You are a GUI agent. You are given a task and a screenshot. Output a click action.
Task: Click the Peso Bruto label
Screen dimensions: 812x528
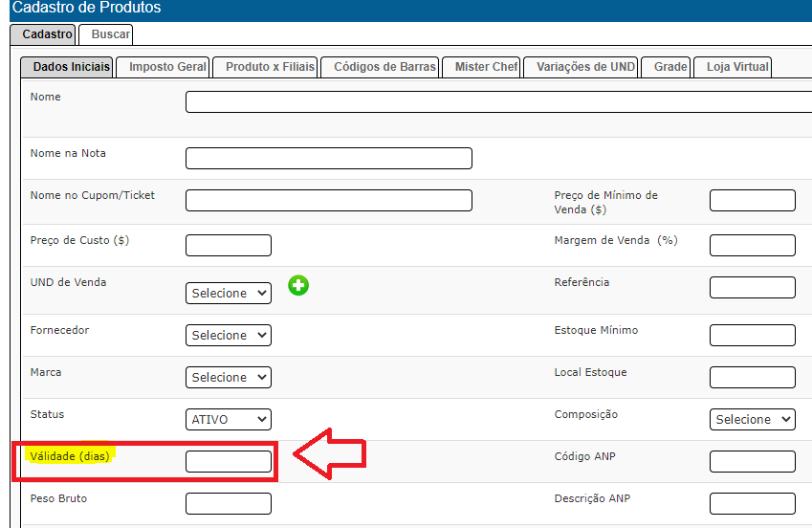point(58,498)
